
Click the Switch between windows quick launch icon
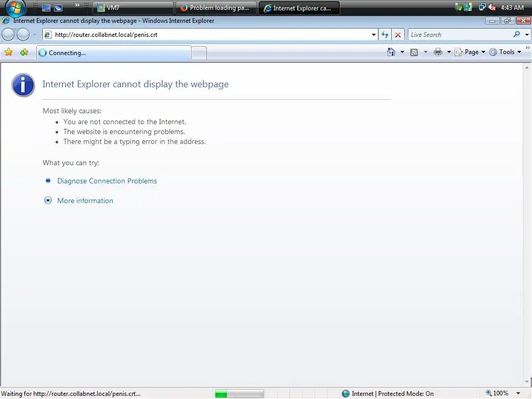click(x=58, y=8)
